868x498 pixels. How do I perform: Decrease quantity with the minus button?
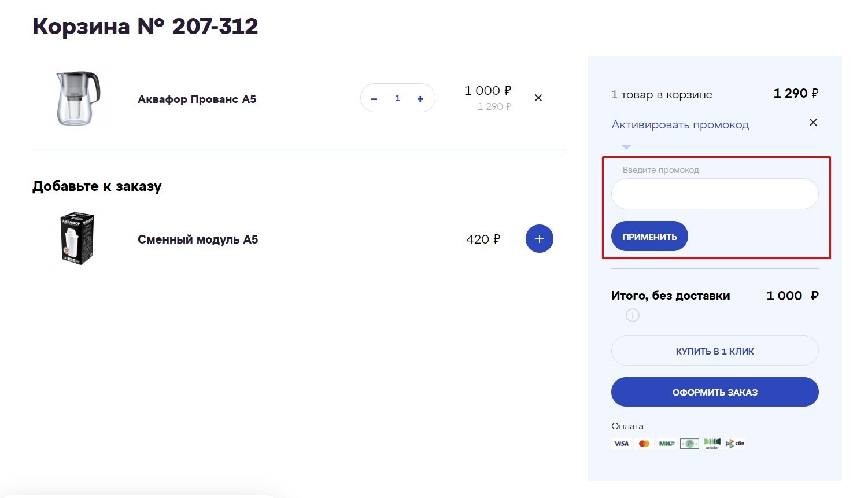pyautogui.click(x=374, y=99)
